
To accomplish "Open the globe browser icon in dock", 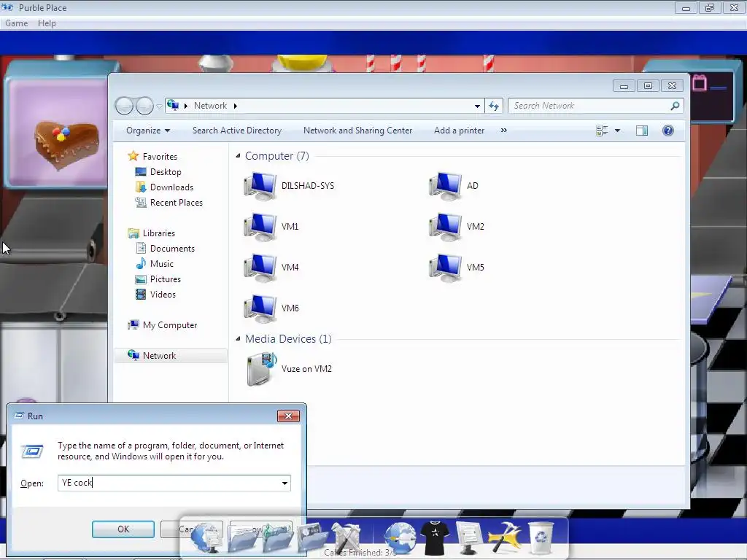I will (x=400, y=538).
